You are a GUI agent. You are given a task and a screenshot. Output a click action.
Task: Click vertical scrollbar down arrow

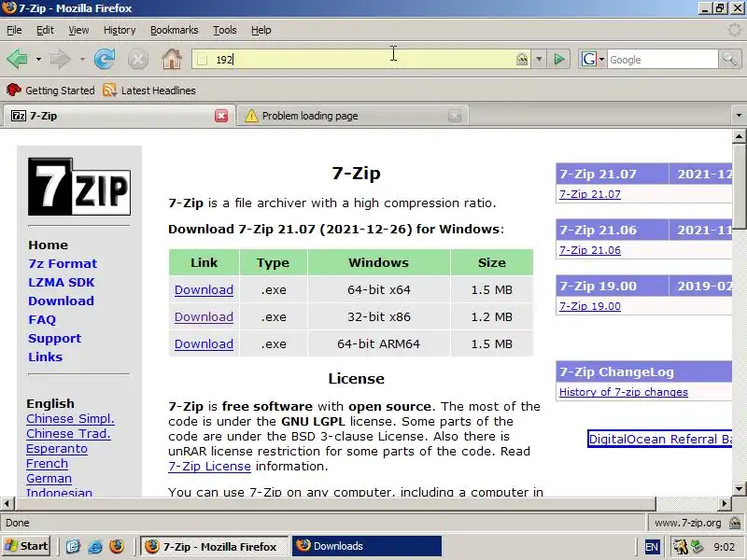point(739,488)
